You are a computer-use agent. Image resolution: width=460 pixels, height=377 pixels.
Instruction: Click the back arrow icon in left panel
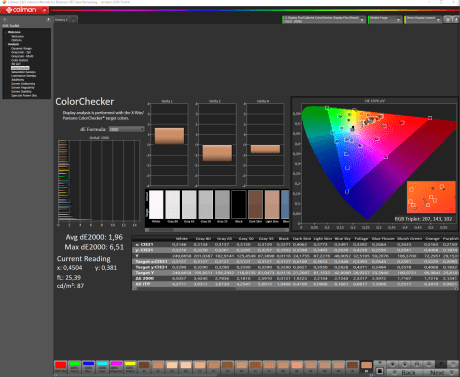(x=5, y=20)
